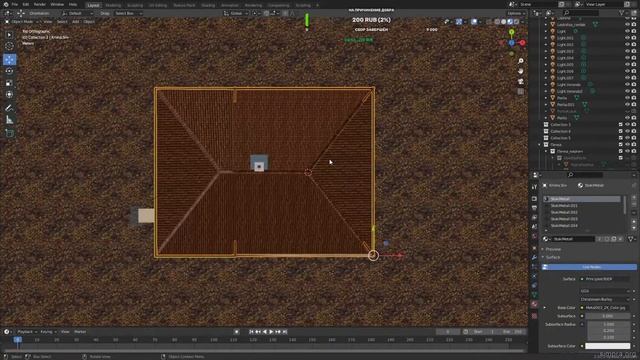The image size is (640, 360).
Task: Open the Select Box drag dropdown
Action: (x=128, y=13)
